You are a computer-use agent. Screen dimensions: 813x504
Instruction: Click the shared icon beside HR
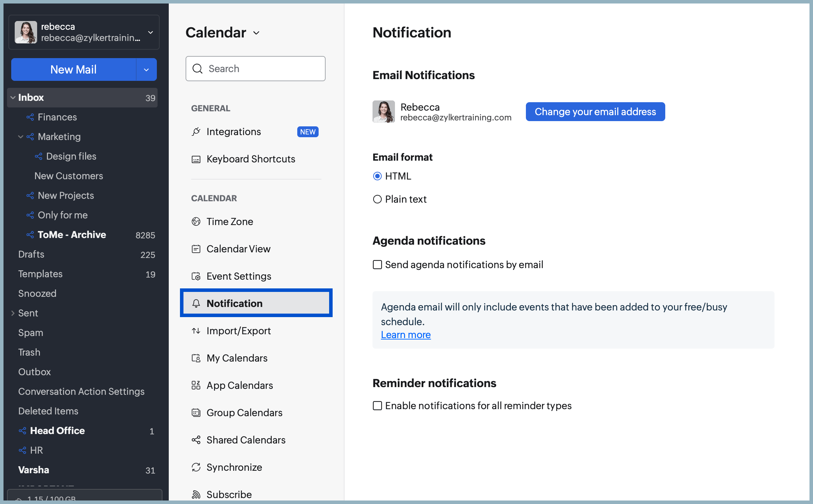click(22, 450)
